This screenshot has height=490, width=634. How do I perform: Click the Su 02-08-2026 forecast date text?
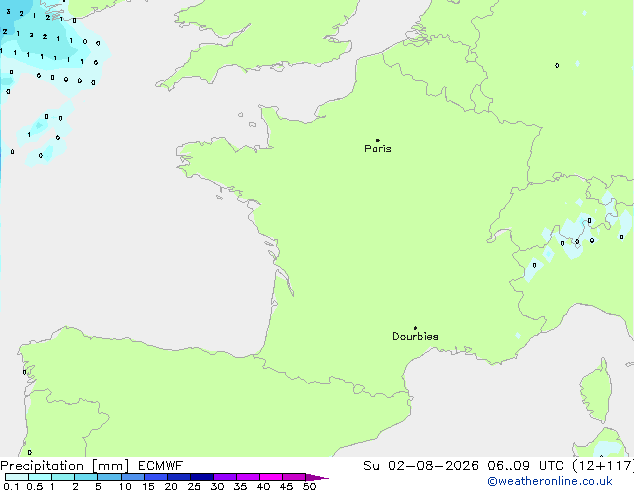[421, 466]
